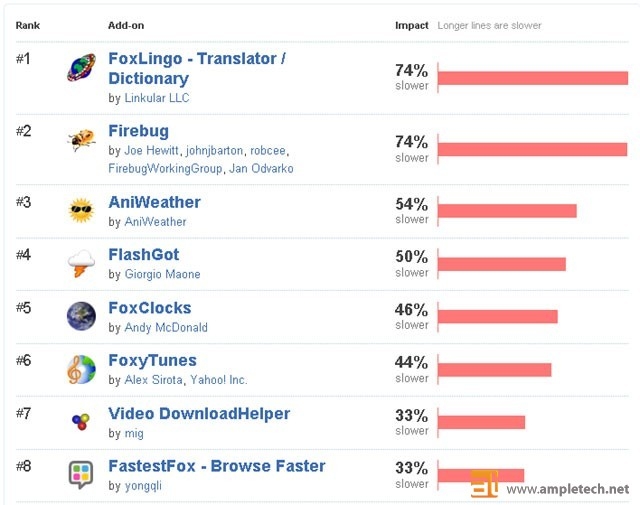Open the Firebug add-on page

138,131
